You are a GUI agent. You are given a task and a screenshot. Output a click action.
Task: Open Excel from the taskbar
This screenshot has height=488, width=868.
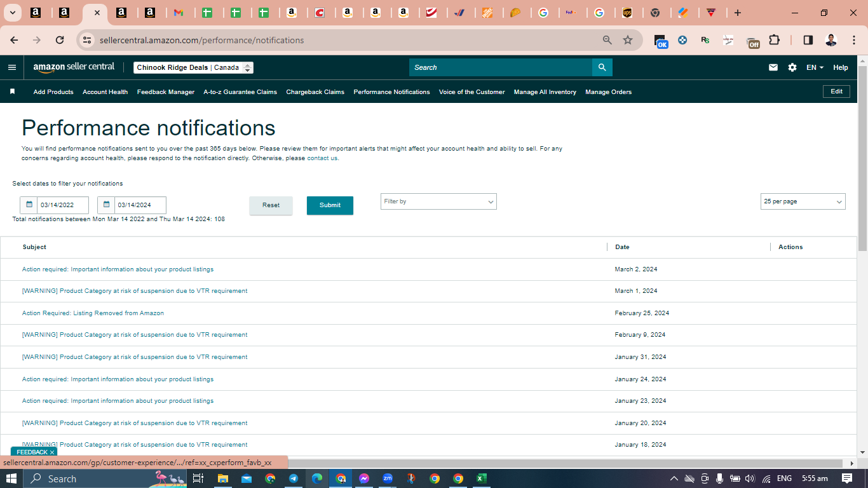[x=482, y=478]
